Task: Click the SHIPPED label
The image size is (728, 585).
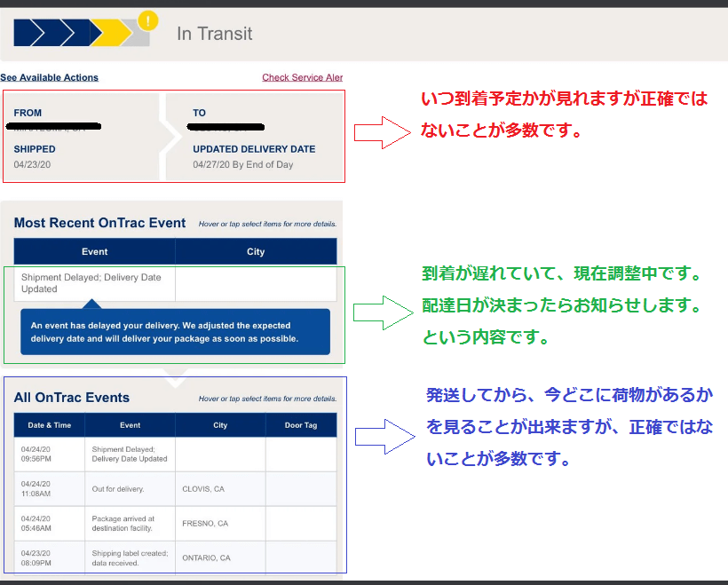Action: [35, 149]
